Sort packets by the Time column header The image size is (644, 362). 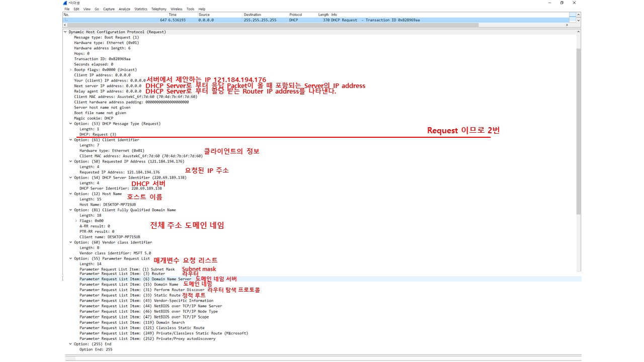173,15
